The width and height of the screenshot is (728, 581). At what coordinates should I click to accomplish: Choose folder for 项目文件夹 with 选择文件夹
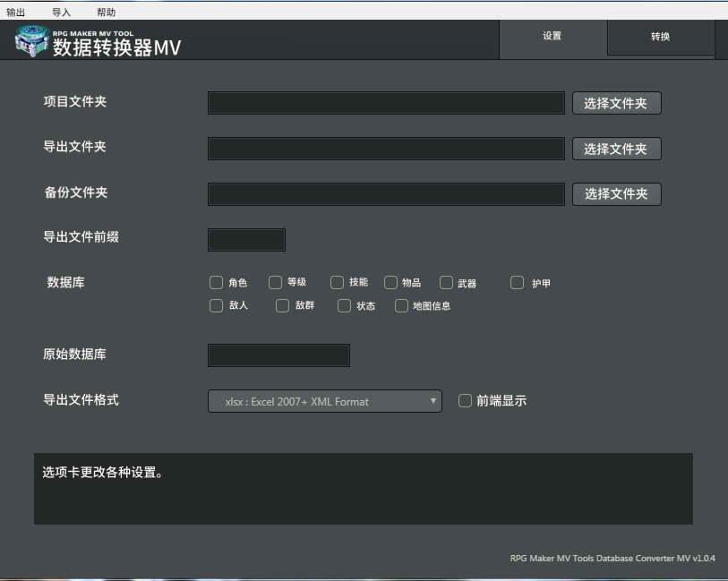[617, 103]
